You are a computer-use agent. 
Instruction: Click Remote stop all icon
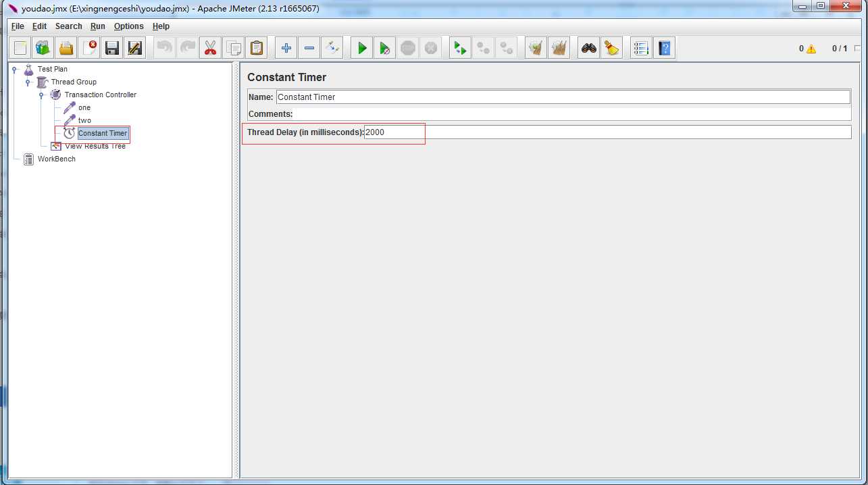click(484, 48)
